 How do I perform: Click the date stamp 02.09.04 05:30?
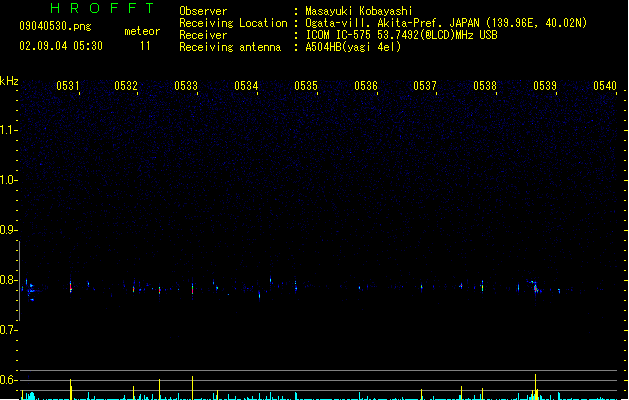pos(61,46)
